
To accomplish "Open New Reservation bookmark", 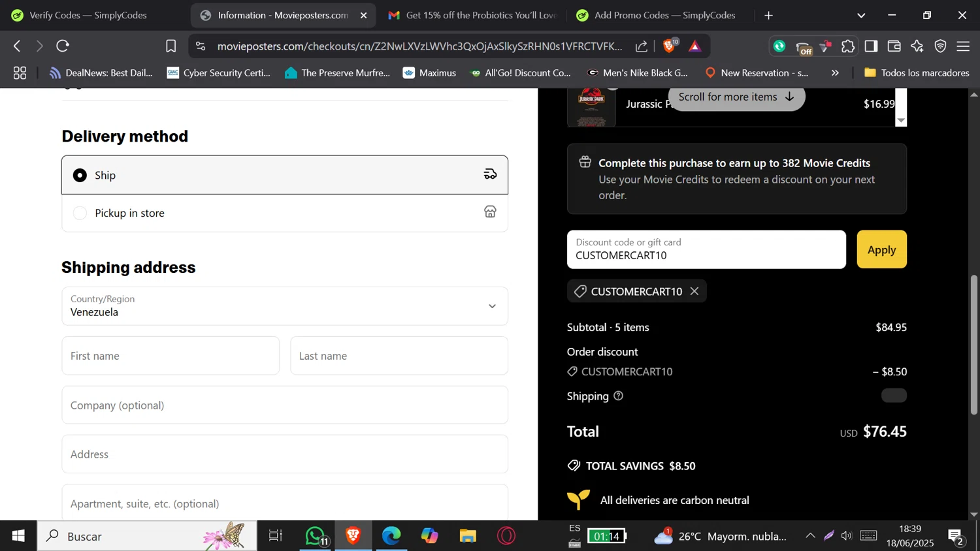I will [x=757, y=73].
